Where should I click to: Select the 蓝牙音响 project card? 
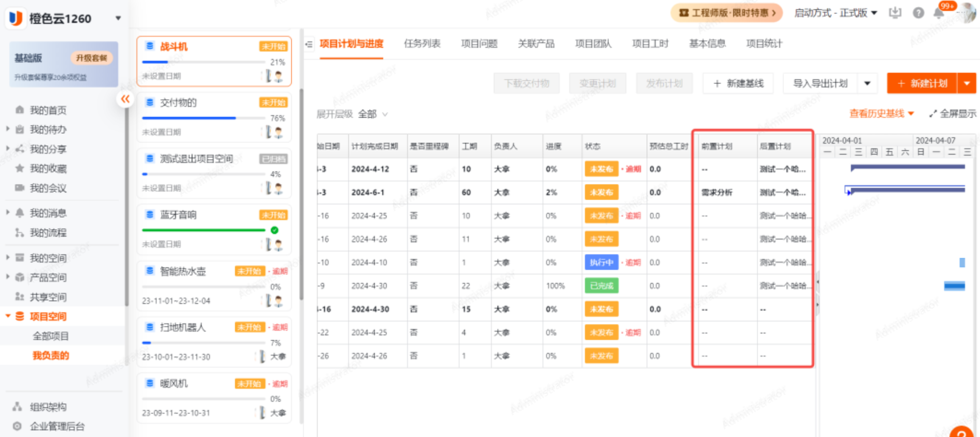tap(214, 229)
